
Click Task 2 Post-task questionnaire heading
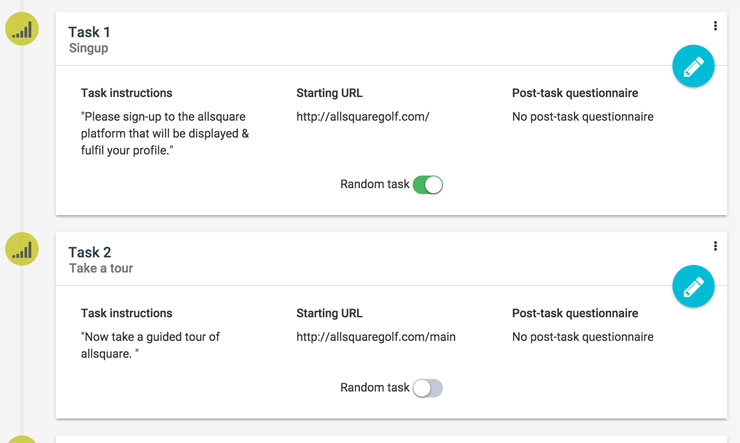(575, 313)
